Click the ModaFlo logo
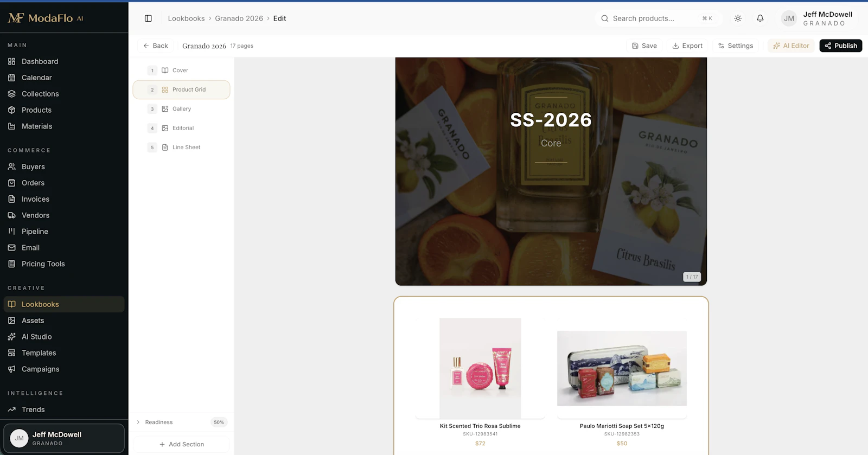The height and width of the screenshot is (455, 868). (46, 18)
